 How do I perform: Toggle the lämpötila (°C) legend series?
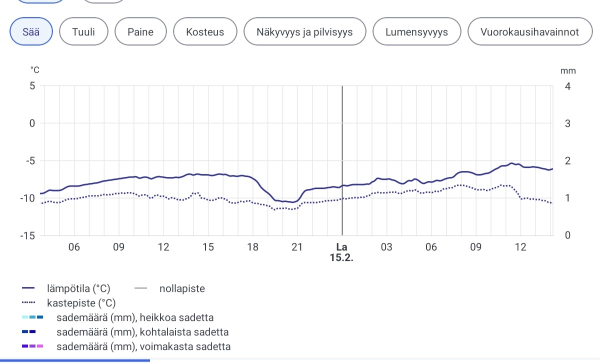[78, 288]
